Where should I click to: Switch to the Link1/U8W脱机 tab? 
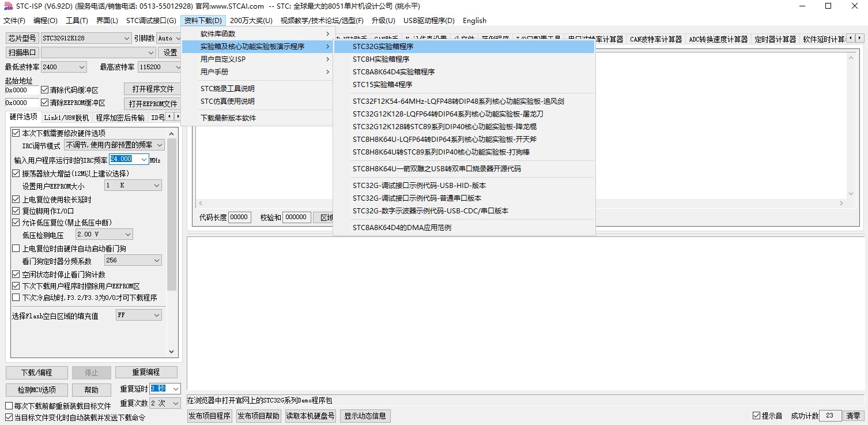67,118
